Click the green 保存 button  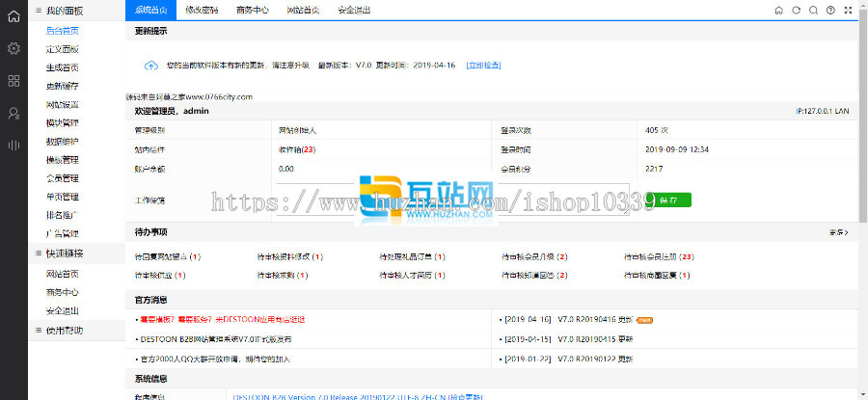pyautogui.click(x=668, y=200)
